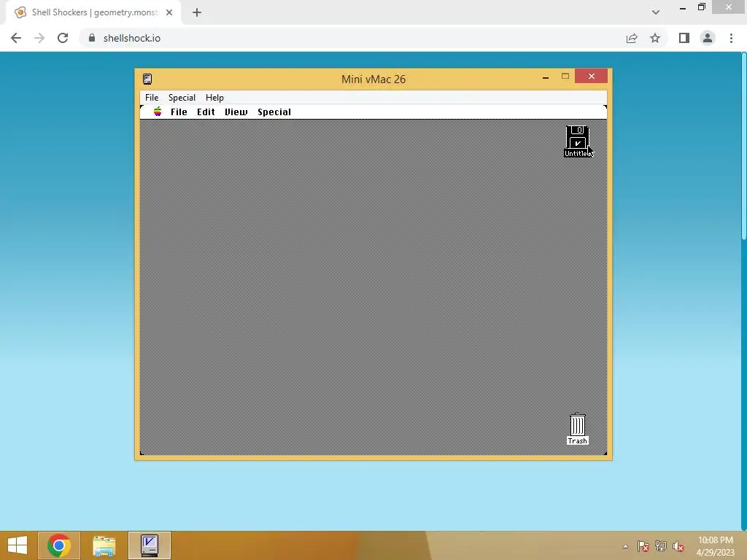Click the network status tray icon
Image resolution: width=747 pixels, height=560 pixels.
pyautogui.click(x=661, y=545)
